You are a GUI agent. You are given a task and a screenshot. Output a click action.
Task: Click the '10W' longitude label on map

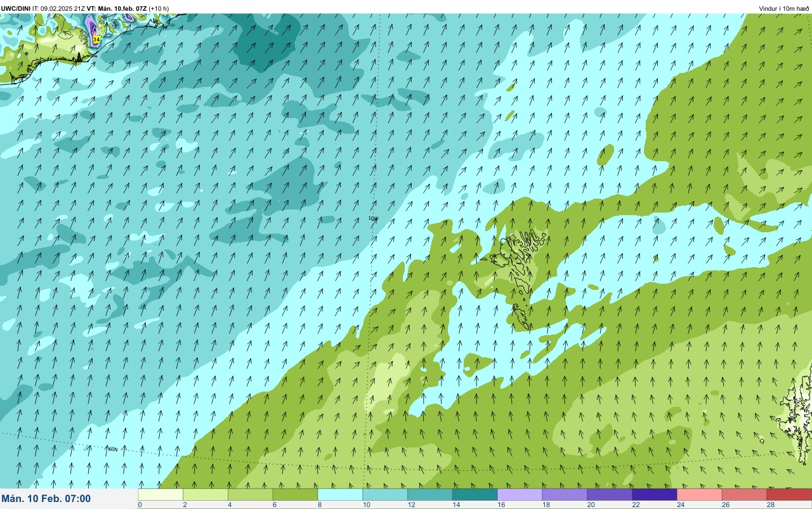373,218
